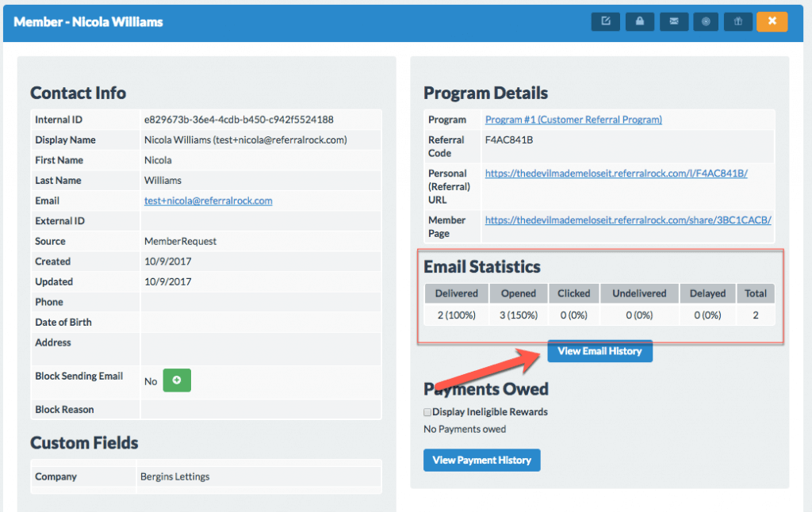Click test+nicola@referralrock.com email link
This screenshot has height=512, width=812.
(x=209, y=201)
